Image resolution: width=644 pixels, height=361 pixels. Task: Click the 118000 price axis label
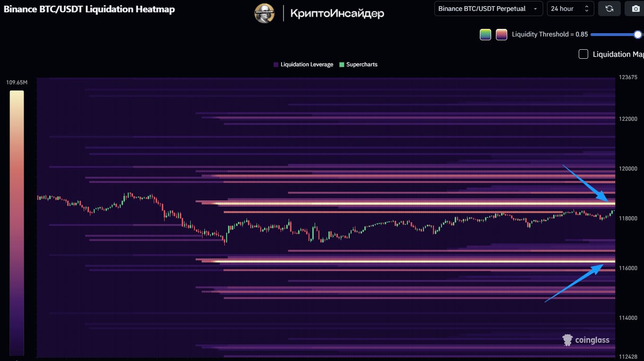[x=627, y=218]
